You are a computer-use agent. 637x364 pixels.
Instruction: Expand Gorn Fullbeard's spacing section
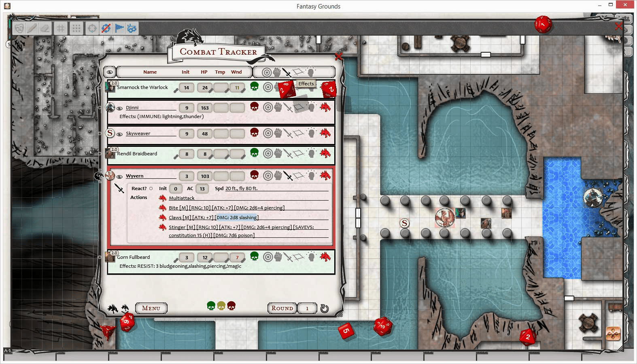pos(299,257)
